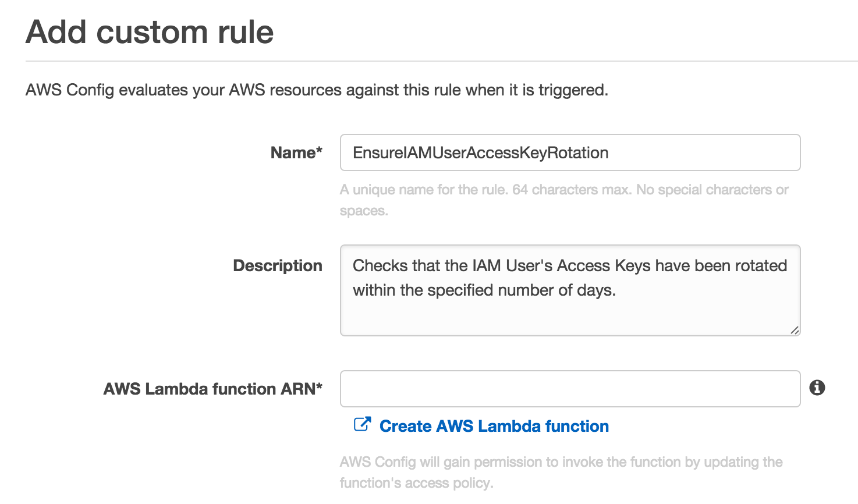
Task: Click the resize grip of the Description box
Action: click(x=795, y=331)
